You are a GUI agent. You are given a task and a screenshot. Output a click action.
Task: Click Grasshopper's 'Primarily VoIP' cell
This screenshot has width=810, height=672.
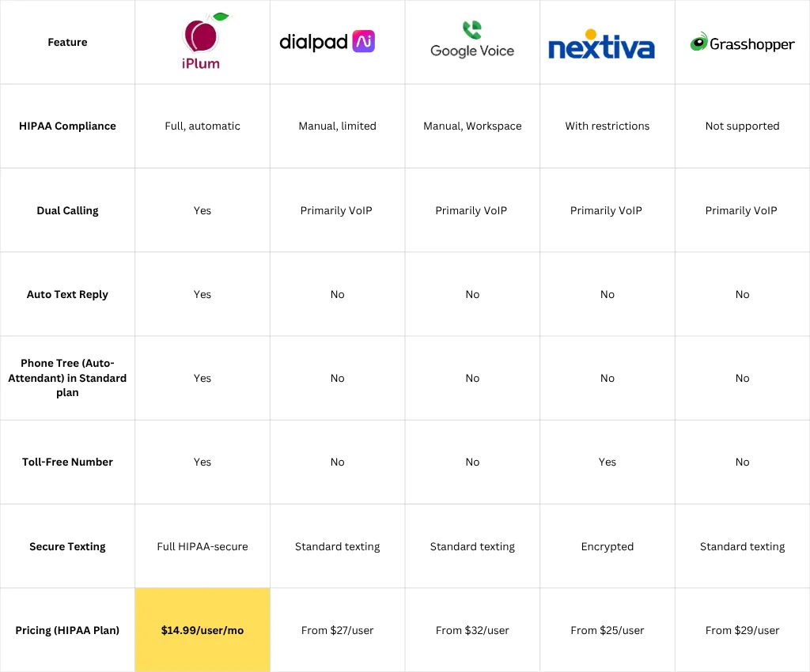[741, 210]
